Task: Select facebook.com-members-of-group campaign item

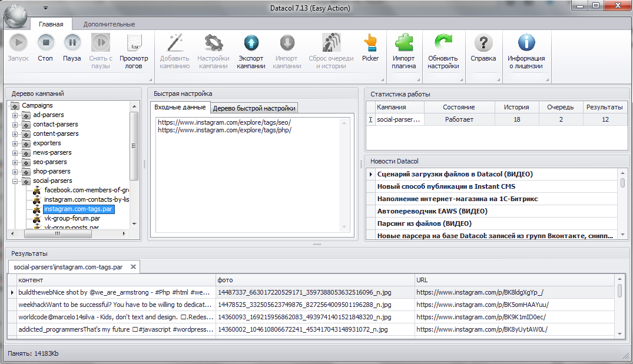Action: tap(87, 190)
